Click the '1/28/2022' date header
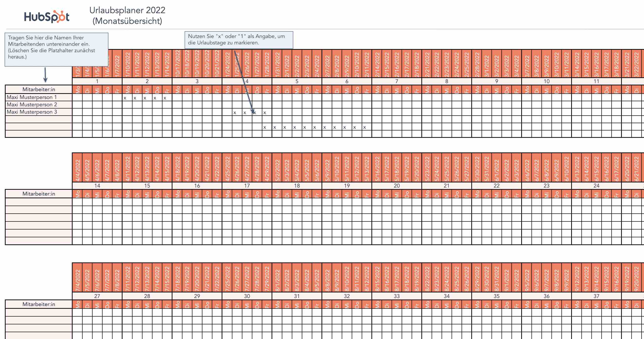 click(267, 64)
